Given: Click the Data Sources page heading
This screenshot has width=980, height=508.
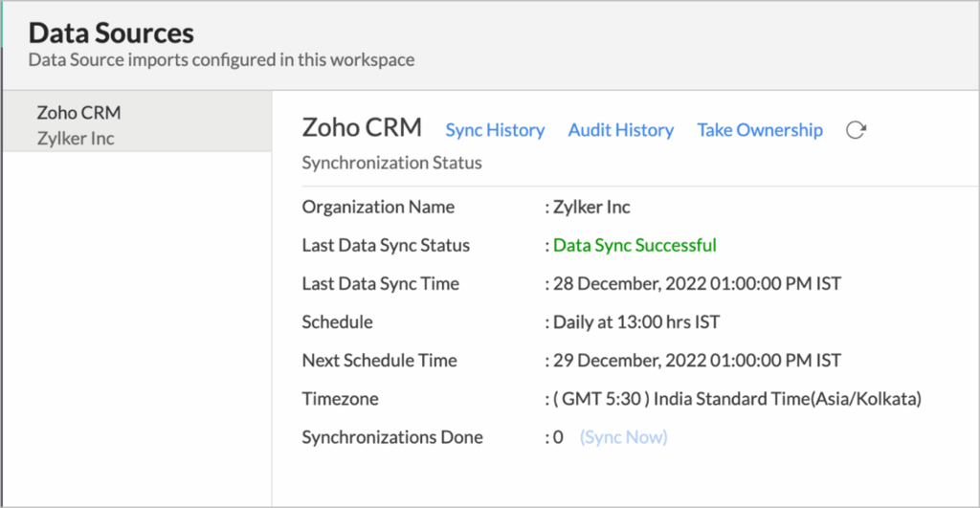Looking at the screenshot, I should [x=111, y=33].
